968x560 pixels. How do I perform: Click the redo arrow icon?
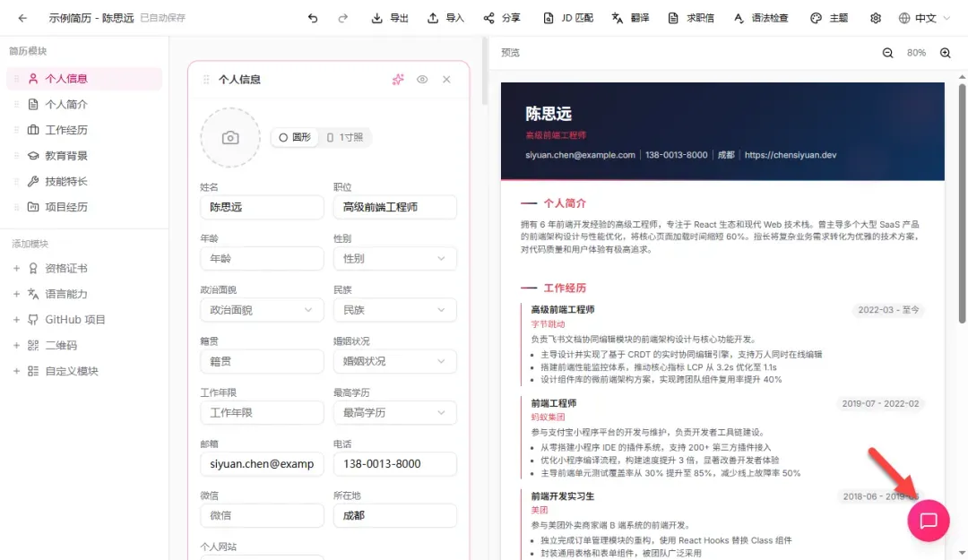point(342,18)
